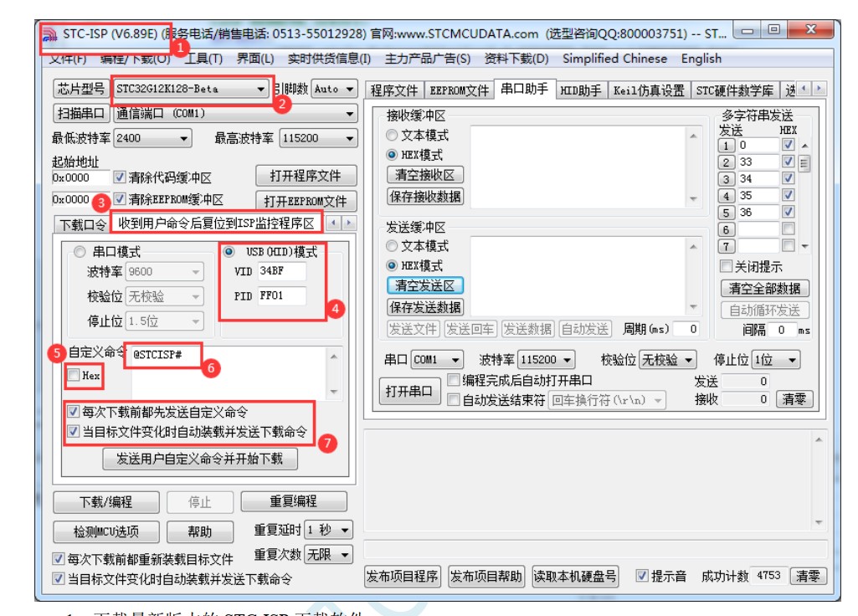This screenshot has height=616, width=858.
Task: Click in the VID input field 34BF
Action: click(282, 271)
